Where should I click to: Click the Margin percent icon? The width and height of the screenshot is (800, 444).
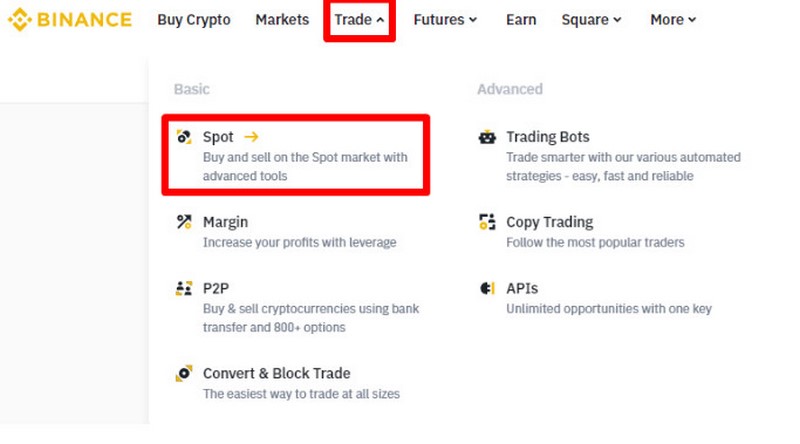184,222
